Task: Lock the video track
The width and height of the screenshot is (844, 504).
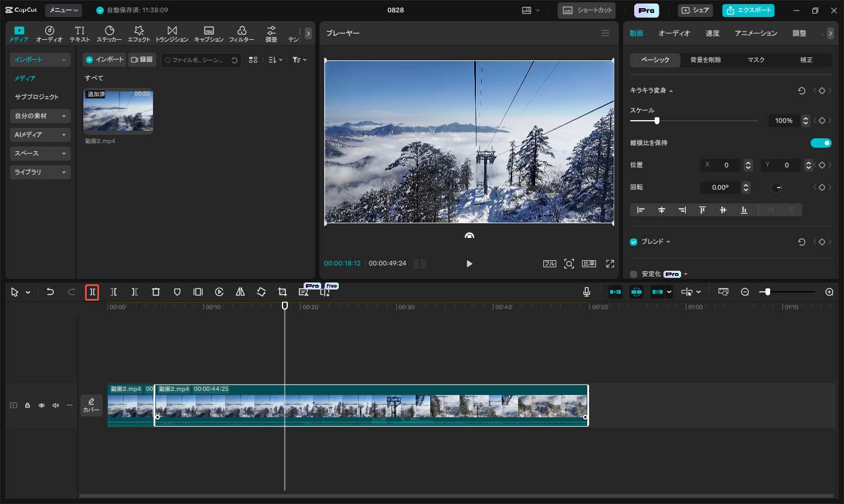Action: (28, 406)
